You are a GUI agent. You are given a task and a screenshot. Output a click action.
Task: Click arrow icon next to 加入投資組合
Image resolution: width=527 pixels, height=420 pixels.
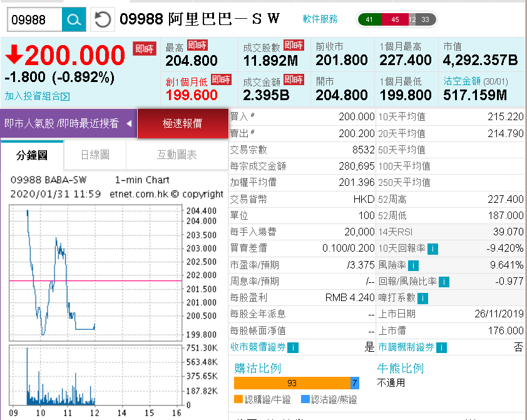point(66,97)
